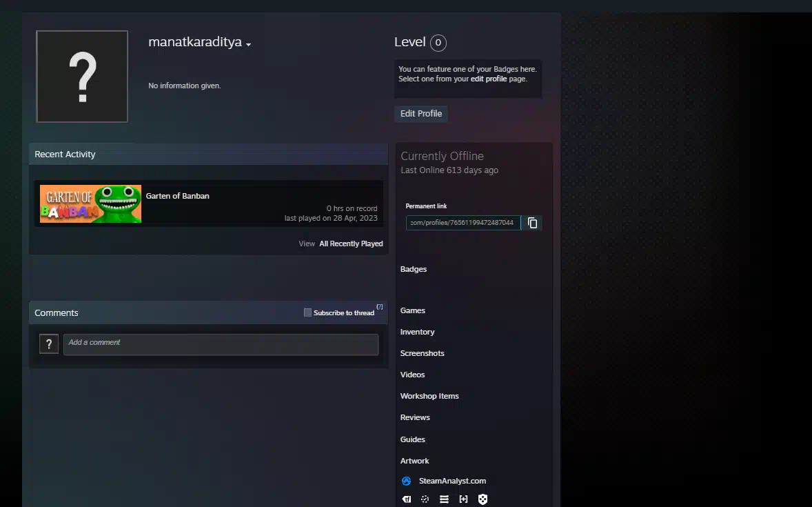
Task: View All Recently Played games
Action: click(x=351, y=243)
